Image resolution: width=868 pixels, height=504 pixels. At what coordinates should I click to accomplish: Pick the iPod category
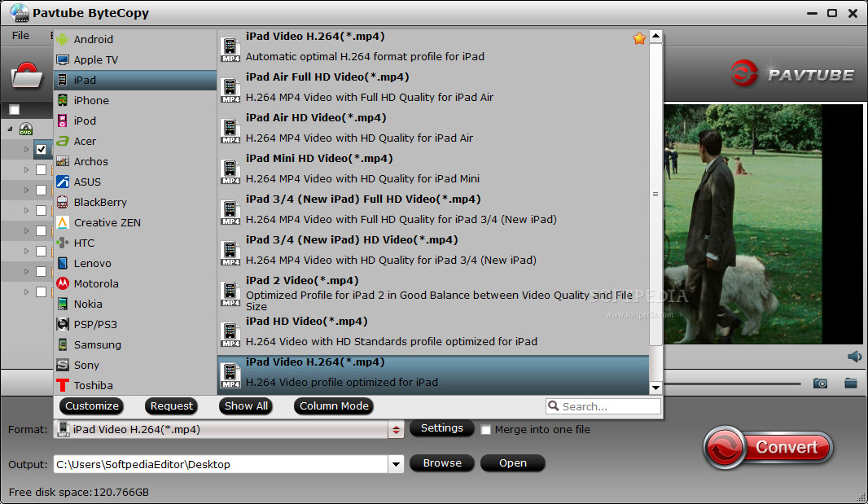135,121
